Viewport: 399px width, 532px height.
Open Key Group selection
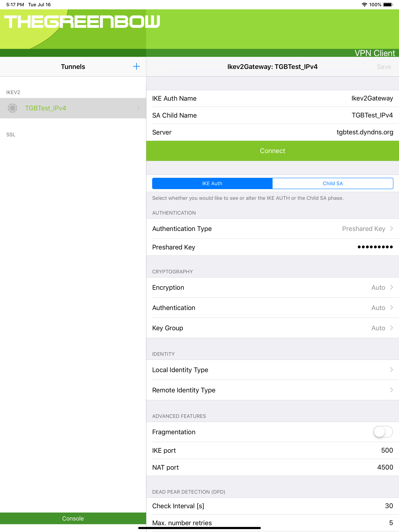point(272,328)
